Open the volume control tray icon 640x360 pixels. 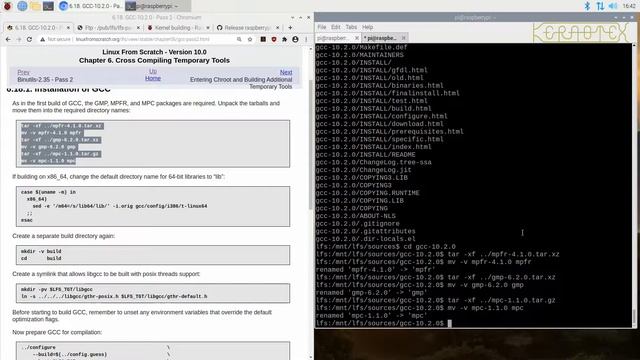click(613, 6)
